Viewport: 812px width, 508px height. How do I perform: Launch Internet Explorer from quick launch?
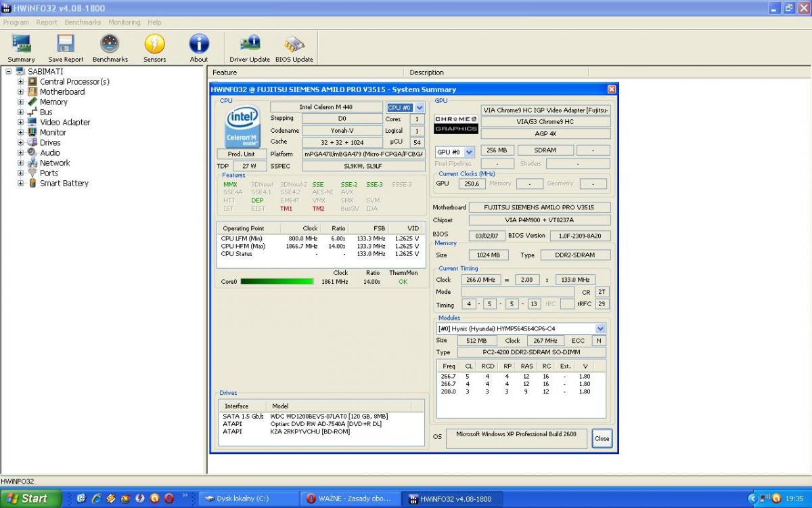coord(96,499)
